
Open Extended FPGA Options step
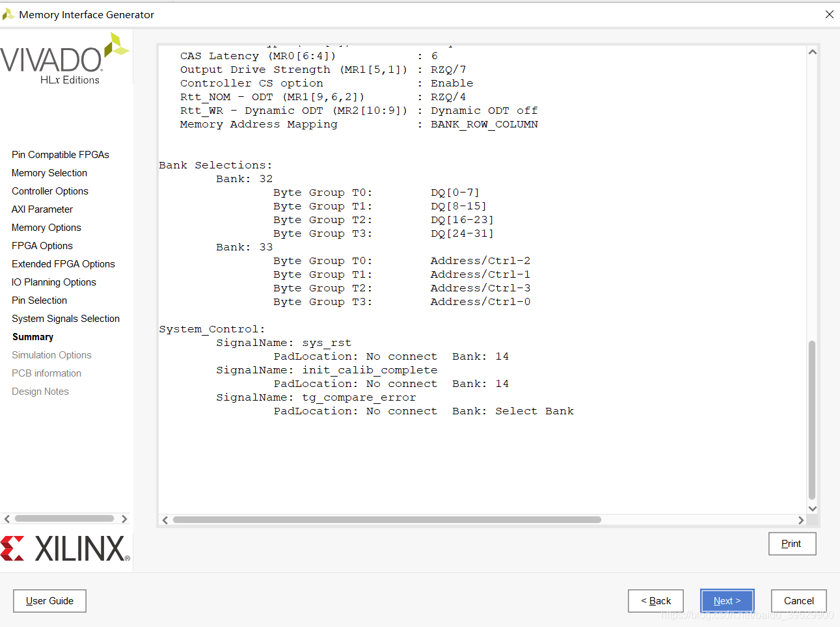63,264
